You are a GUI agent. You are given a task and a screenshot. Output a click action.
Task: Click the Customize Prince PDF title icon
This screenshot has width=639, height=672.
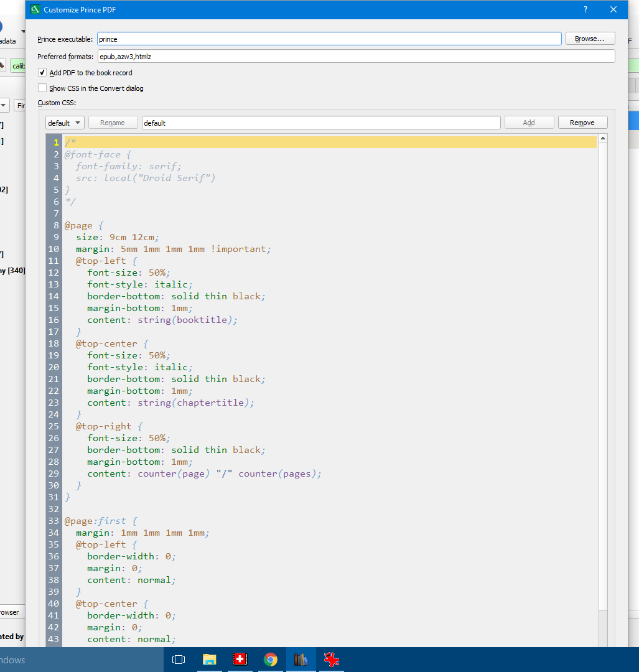click(35, 9)
